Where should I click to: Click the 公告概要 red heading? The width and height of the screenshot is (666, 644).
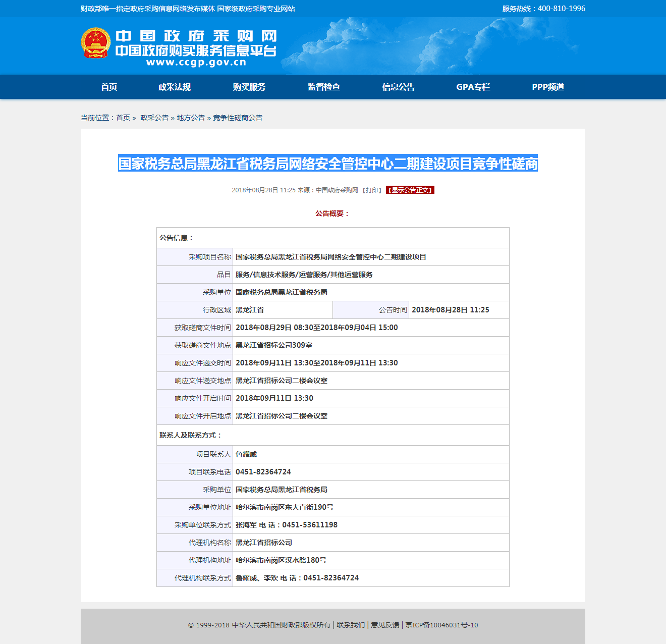(332, 213)
